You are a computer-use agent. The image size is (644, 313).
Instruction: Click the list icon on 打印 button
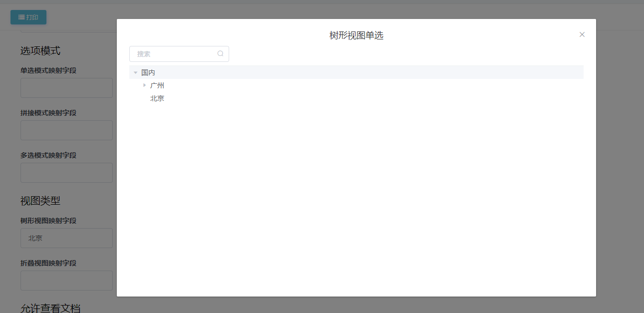21,17
